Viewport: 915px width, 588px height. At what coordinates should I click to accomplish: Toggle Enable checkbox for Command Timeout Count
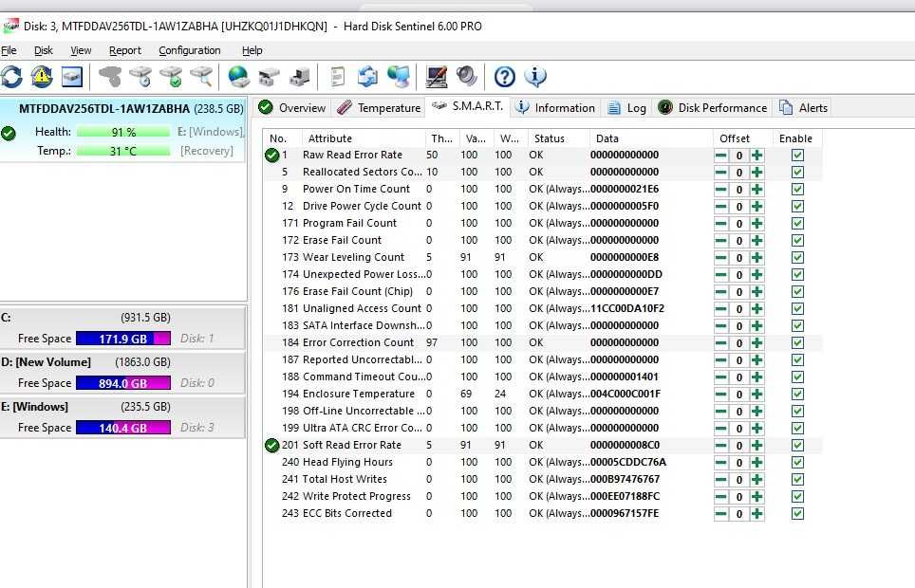coord(797,377)
